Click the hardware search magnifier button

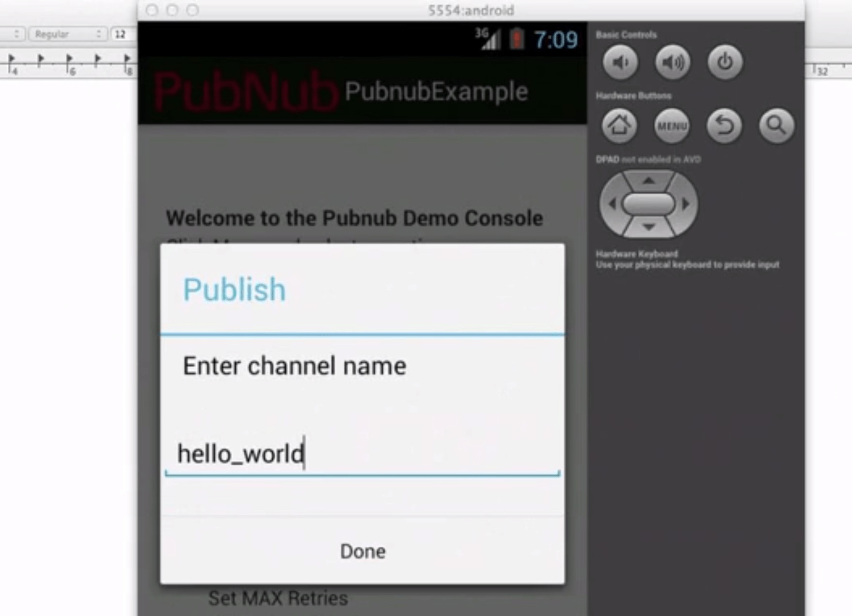coord(776,126)
